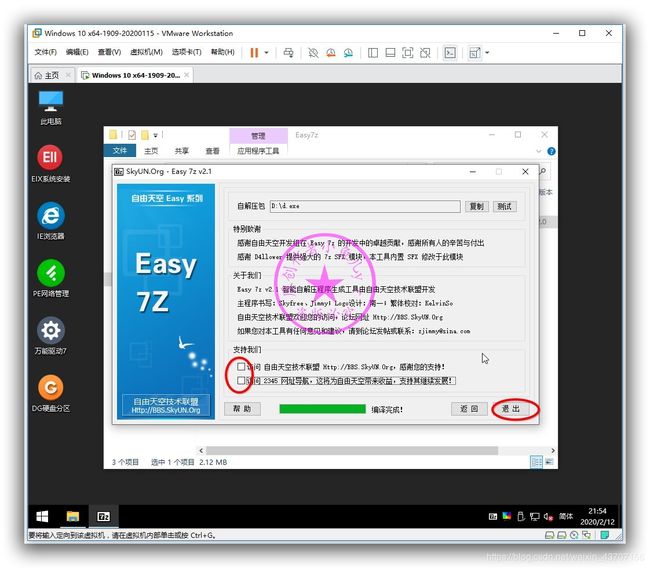
Task: Click the DG硬盘分区 desktop icon
Action: pos(51,393)
